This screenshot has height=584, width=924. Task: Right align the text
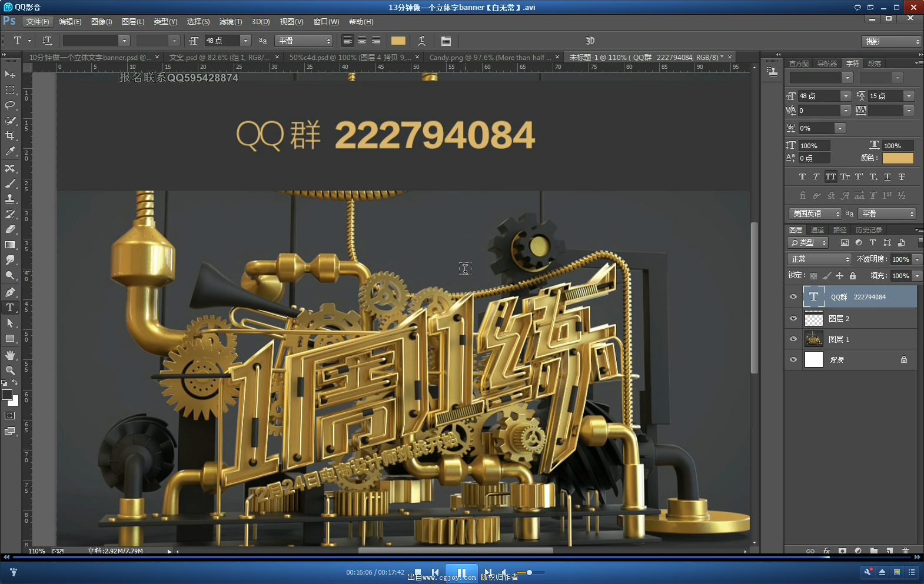[x=376, y=41]
